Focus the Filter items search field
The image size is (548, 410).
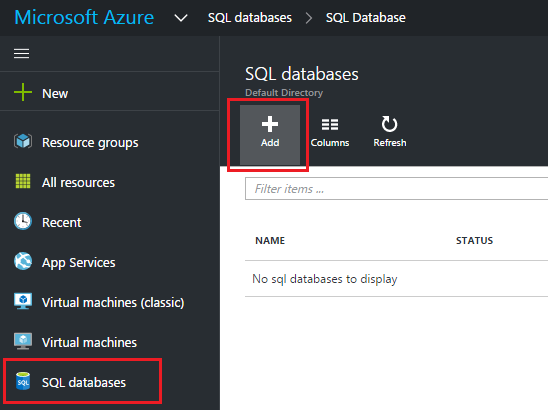click(x=396, y=189)
